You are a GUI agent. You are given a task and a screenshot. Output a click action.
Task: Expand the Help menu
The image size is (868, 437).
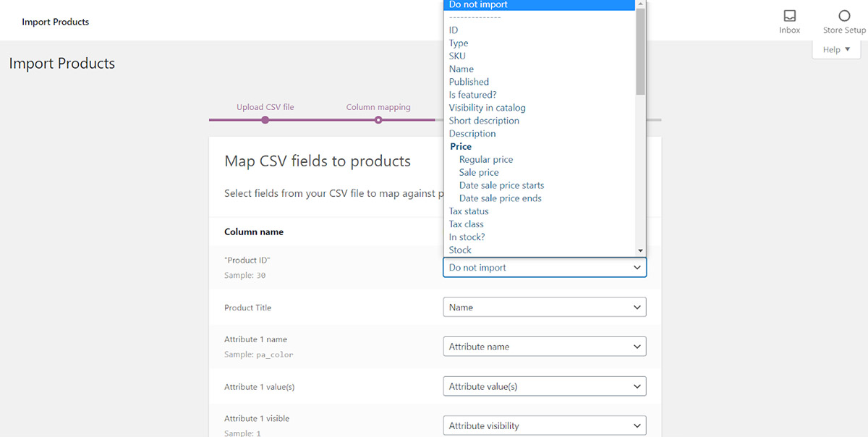836,50
